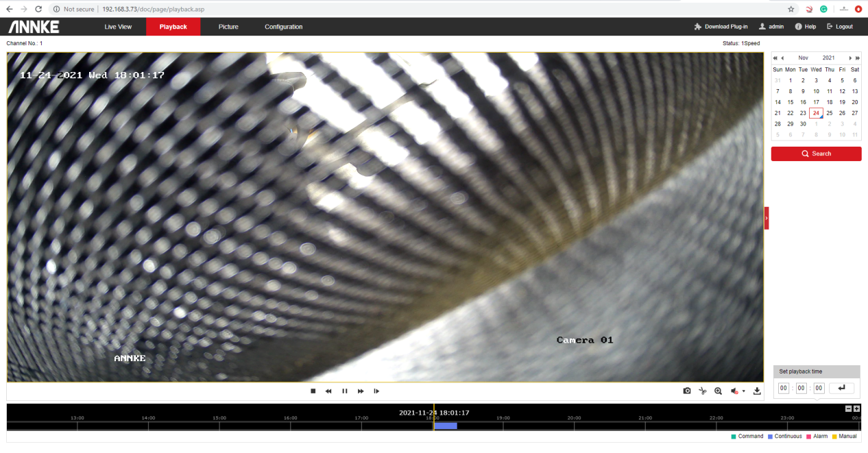
Task: Click the Logout link
Action: click(x=840, y=27)
